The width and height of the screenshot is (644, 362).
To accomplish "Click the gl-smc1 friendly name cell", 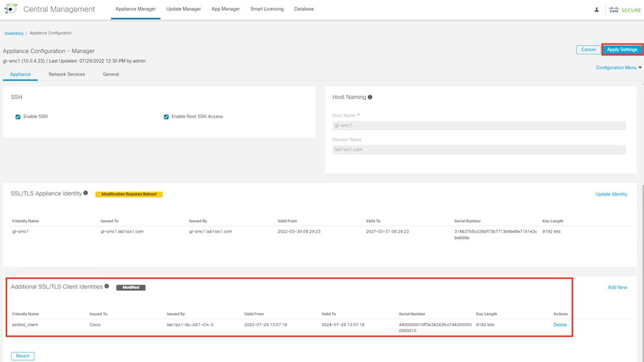I will 20,231.
